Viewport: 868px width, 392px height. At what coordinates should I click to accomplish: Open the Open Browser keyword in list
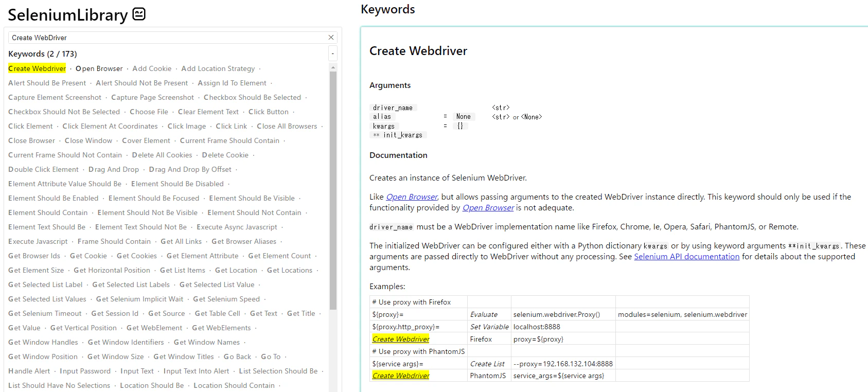[99, 68]
